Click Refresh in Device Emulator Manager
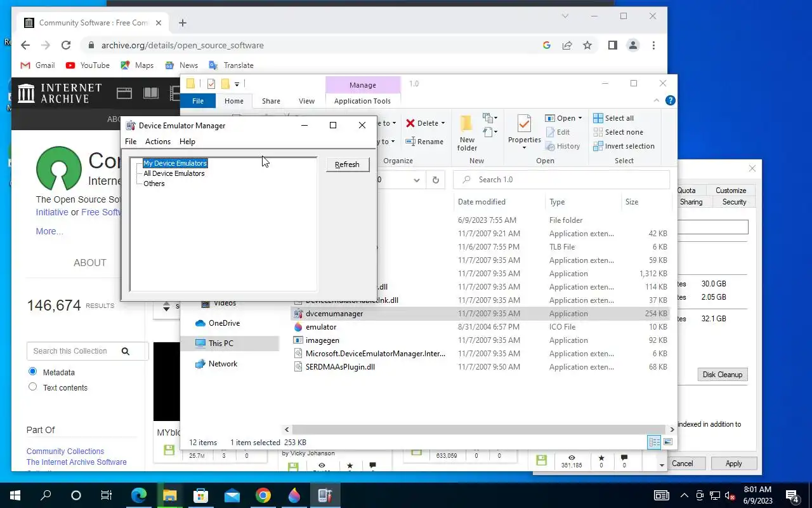The height and width of the screenshot is (508, 812). tap(347, 164)
